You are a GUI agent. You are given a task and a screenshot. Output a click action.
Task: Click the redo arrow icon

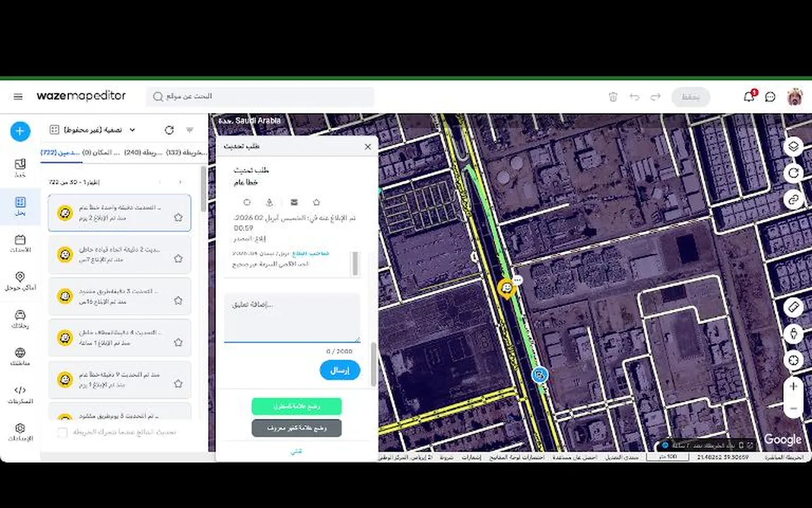point(656,97)
